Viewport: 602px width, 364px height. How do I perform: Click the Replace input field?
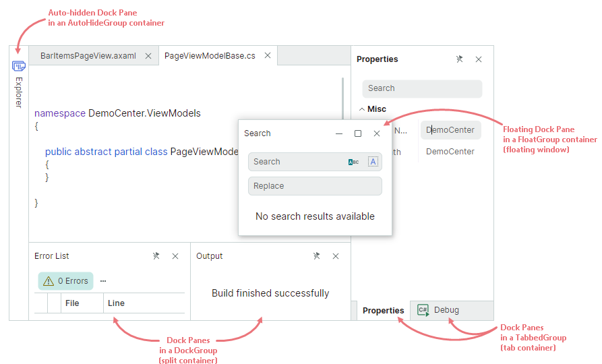pyautogui.click(x=315, y=186)
